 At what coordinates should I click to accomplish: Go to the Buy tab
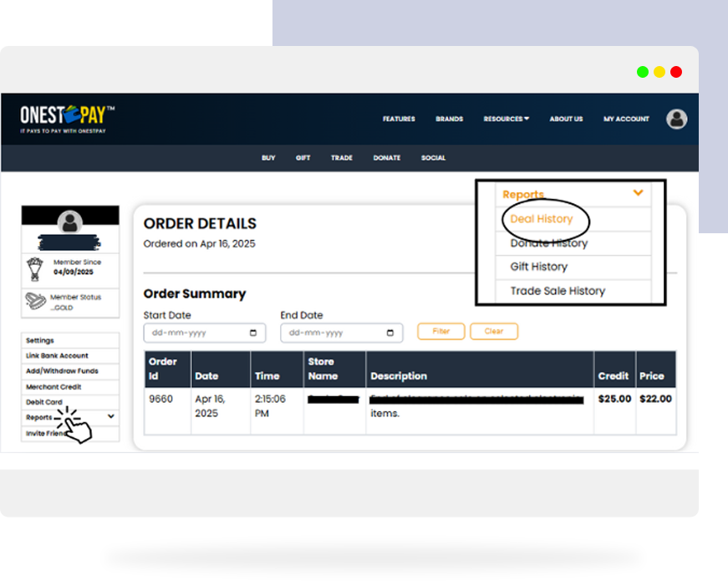[x=268, y=158]
